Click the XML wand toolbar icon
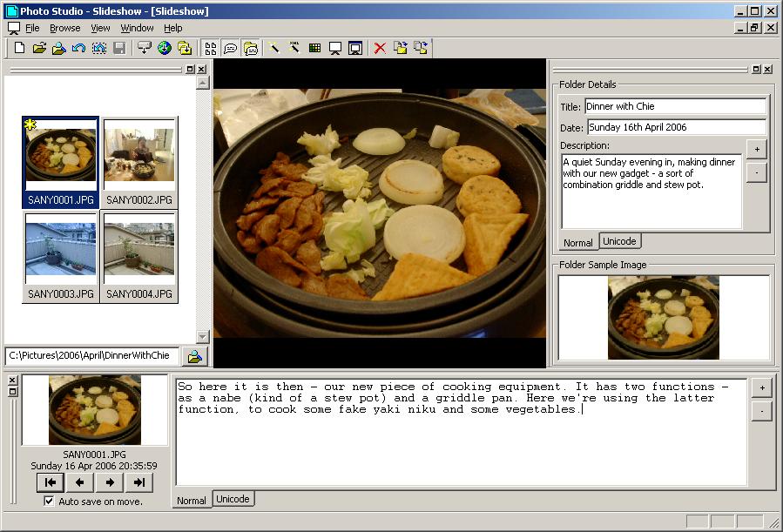This screenshot has width=783, height=532. click(x=294, y=48)
